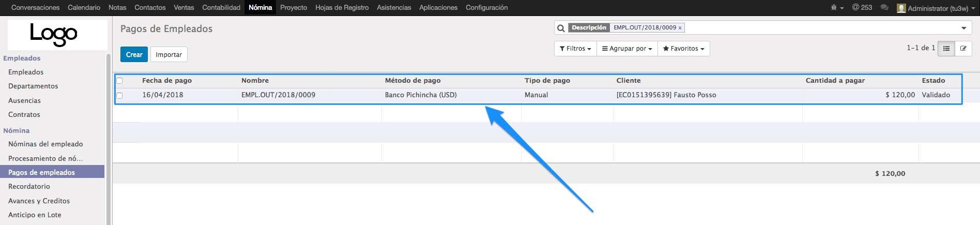Open Nóminas del empleado

click(45, 144)
